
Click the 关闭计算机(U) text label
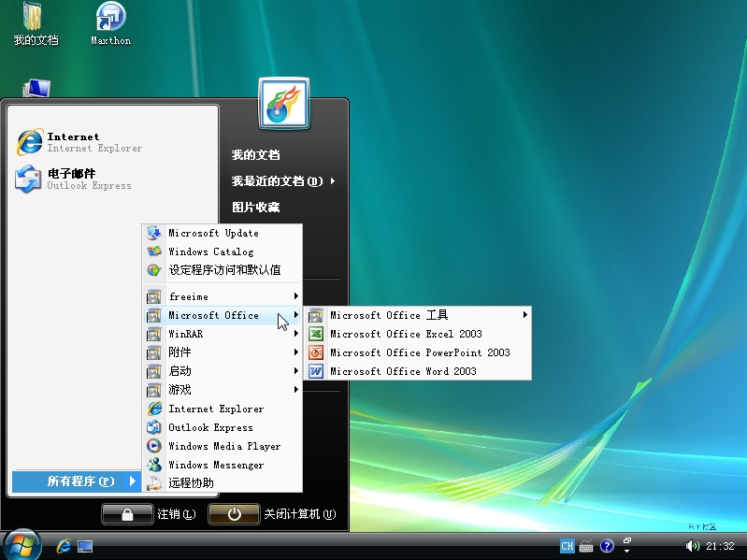click(300, 514)
